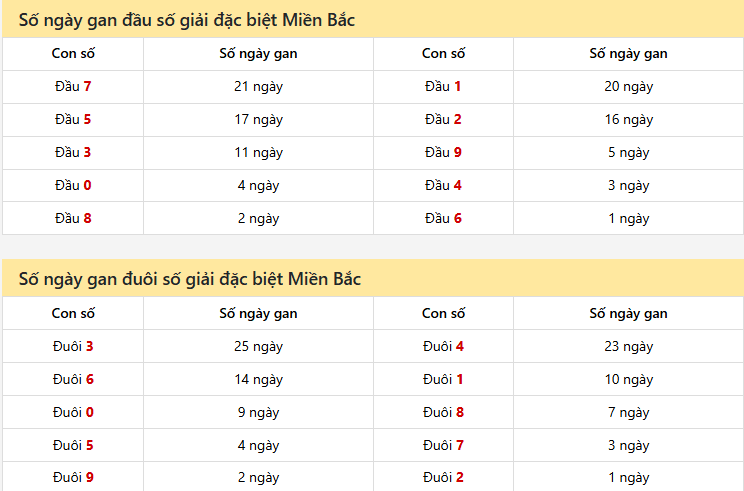Click the '25 ngày' value cell
This screenshot has height=491, width=744.
[258, 347]
